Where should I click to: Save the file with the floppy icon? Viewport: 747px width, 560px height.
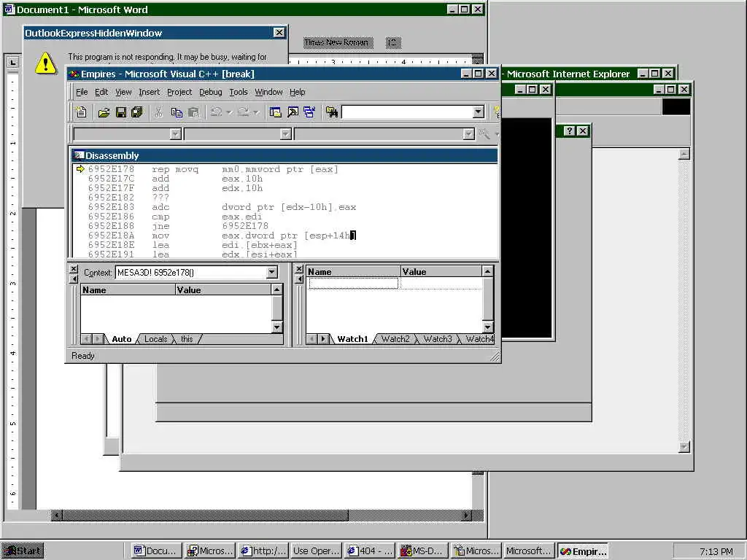(x=121, y=112)
